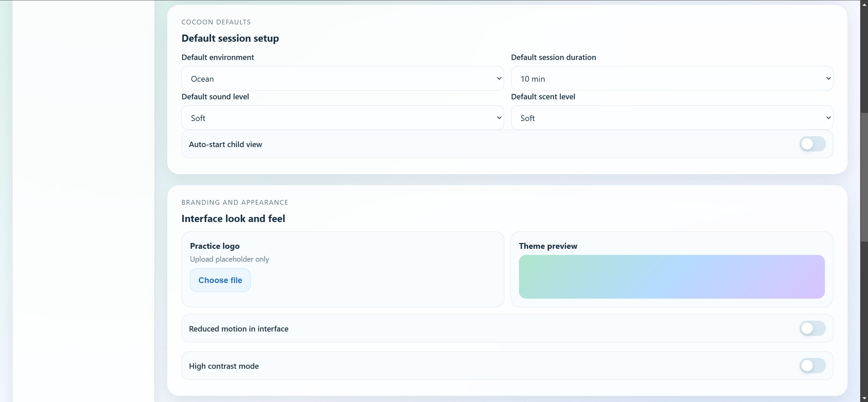This screenshot has height=402, width=868.
Task: Click the Default environment label
Action: 217,57
